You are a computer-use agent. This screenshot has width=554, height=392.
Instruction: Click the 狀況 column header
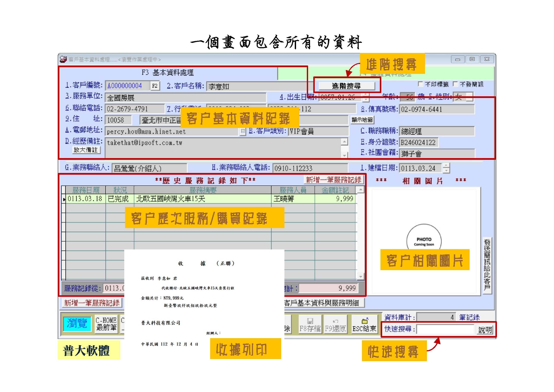(120, 190)
